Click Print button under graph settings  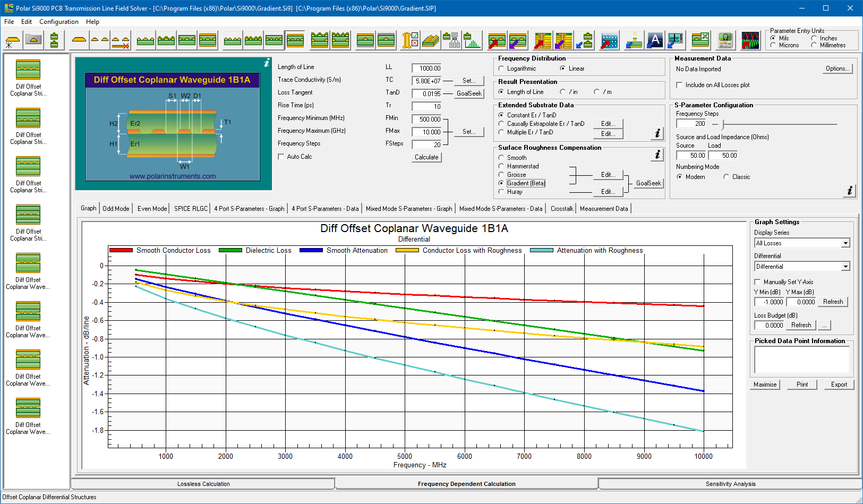(802, 385)
